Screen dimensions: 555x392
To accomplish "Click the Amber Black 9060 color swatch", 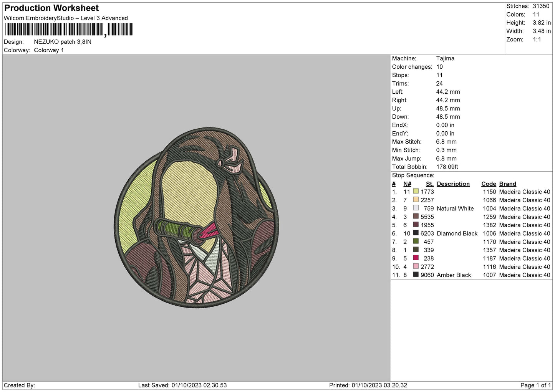I will [416, 275].
